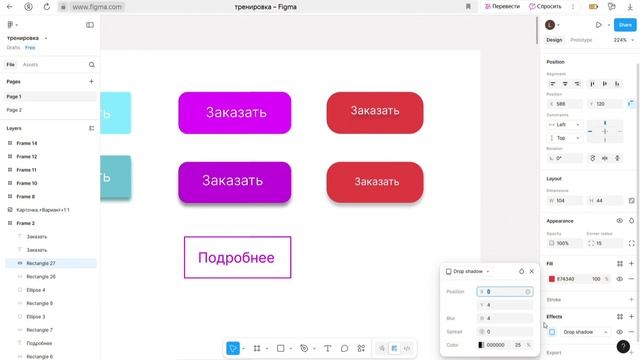Open the red fill color swatch E74340
Viewport: 640px width, 360px height.
(552, 279)
